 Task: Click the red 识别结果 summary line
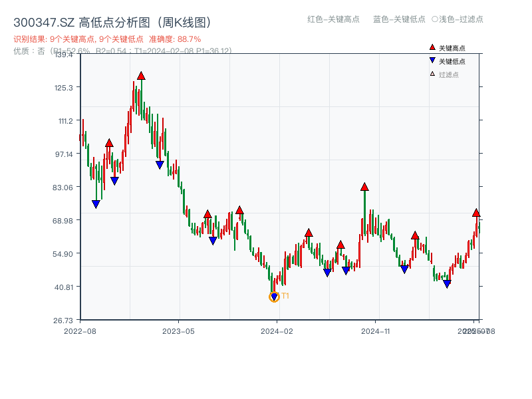pyautogui.click(x=107, y=39)
